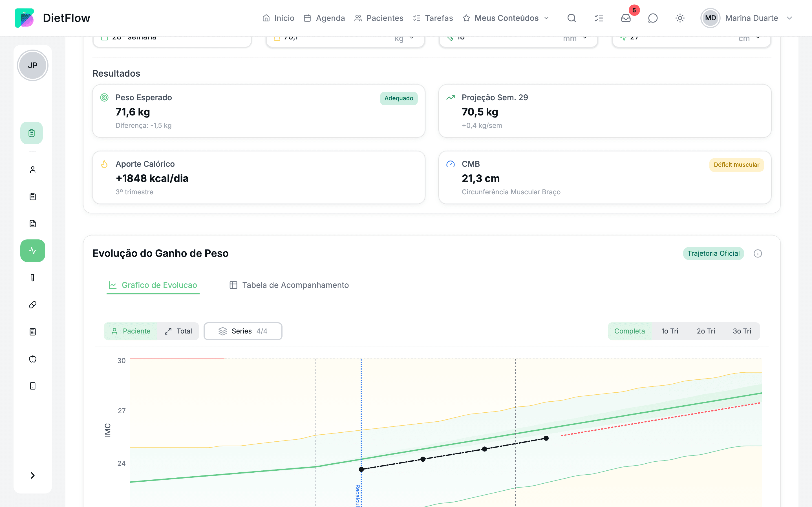This screenshot has height=507, width=812.
Task: Expand the sidebar with bottom arrow
Action: pos(32,475)
